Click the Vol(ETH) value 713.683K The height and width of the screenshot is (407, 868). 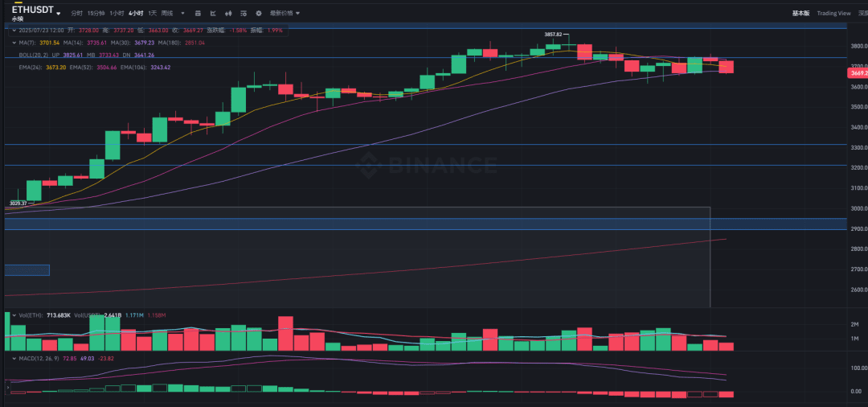(x=59, y=315)
